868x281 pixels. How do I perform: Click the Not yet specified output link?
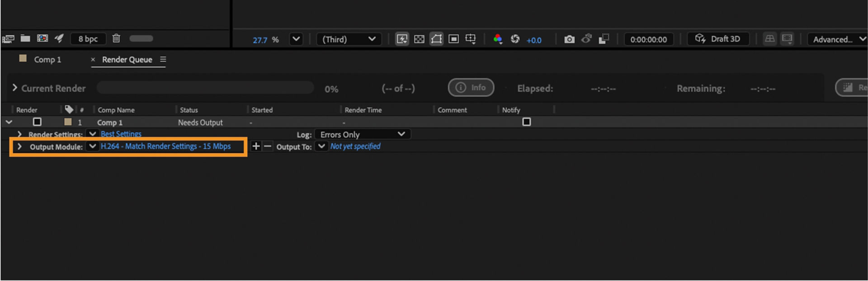355,146
